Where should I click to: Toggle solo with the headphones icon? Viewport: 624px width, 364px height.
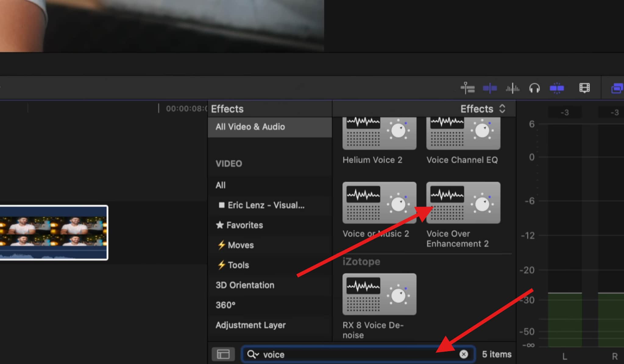coord(534,88)
